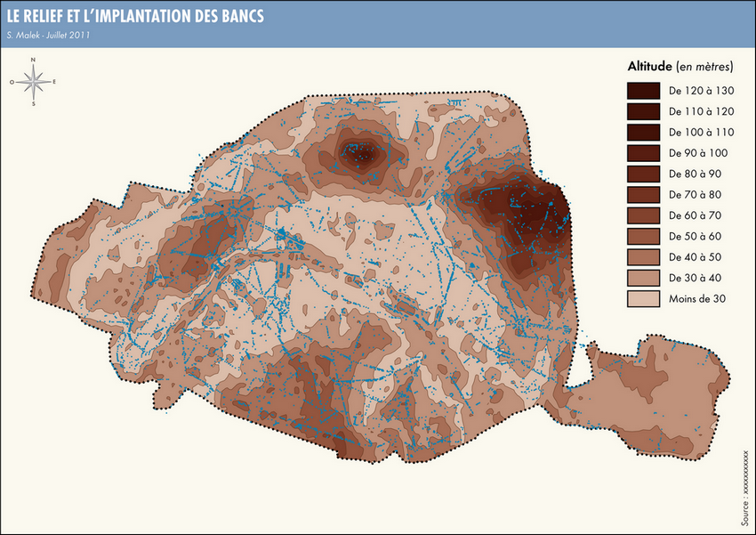This screenshot has width=756, height=535.
Task: Click the 'De 60 à 70' legend text label
Action: tap(696, 215)
